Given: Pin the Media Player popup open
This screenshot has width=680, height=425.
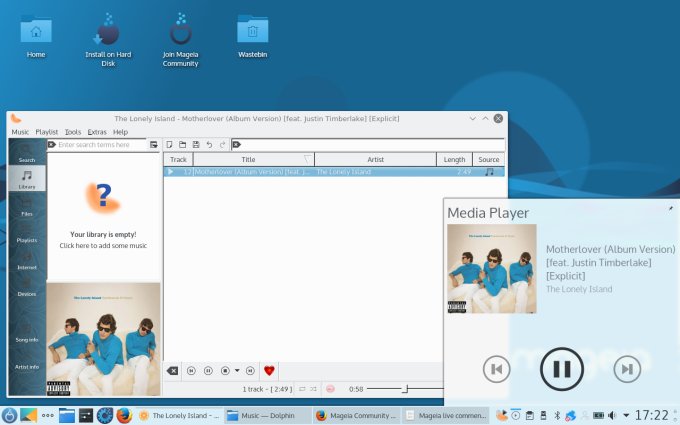Looking at the screenshot, I should pyautogui.click(x=671, y=208).
